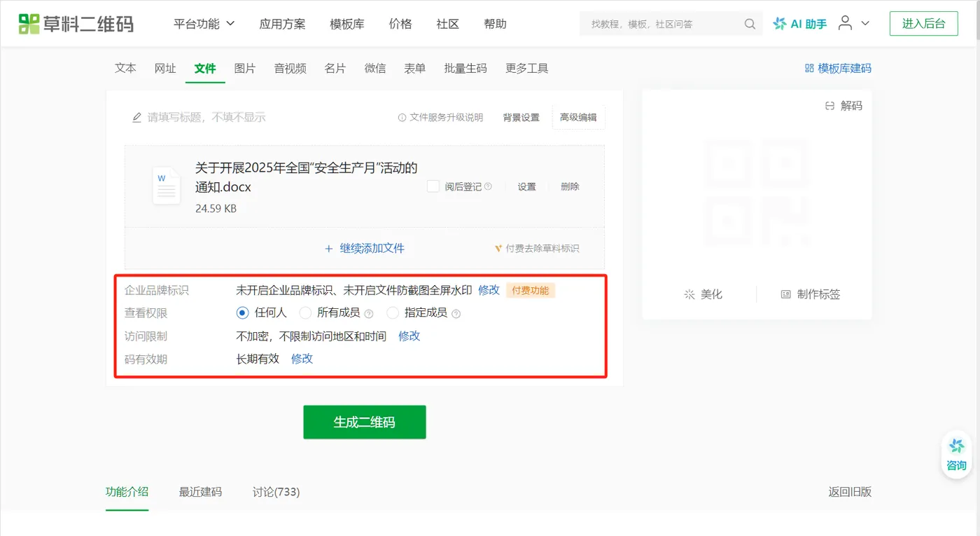Click the search magnifier icon

pos(750,24)
